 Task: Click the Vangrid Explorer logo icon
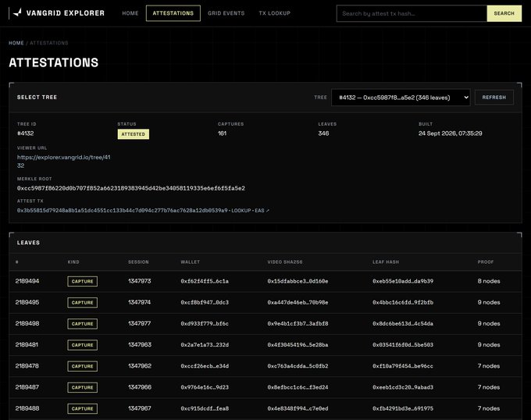click(17, 12)
